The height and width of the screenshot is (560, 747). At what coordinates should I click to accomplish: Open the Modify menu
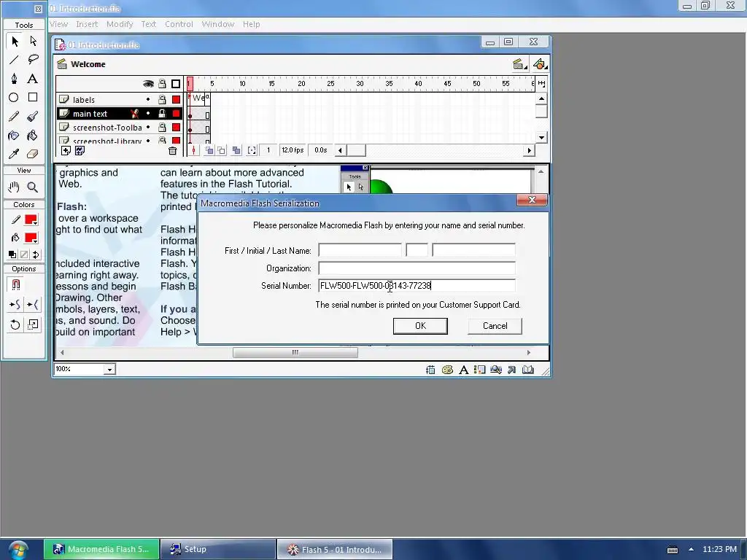point(120,24)
